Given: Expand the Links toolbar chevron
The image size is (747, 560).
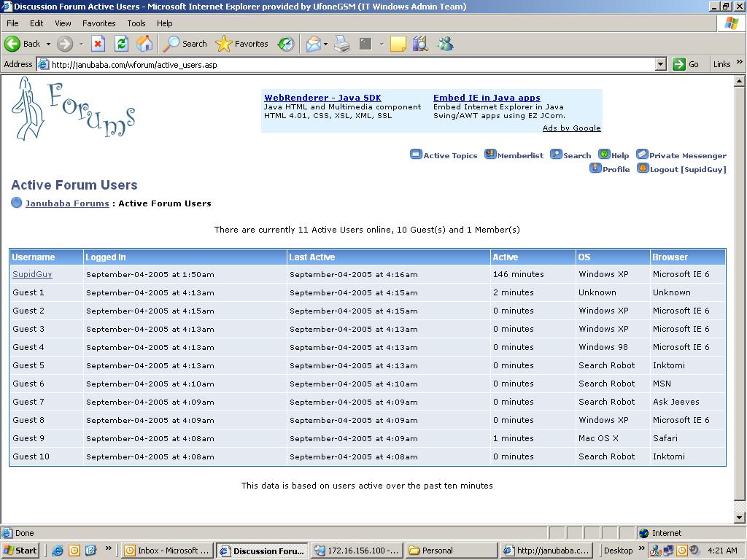Looking at the screenshot, I should (x=740, y=63).
